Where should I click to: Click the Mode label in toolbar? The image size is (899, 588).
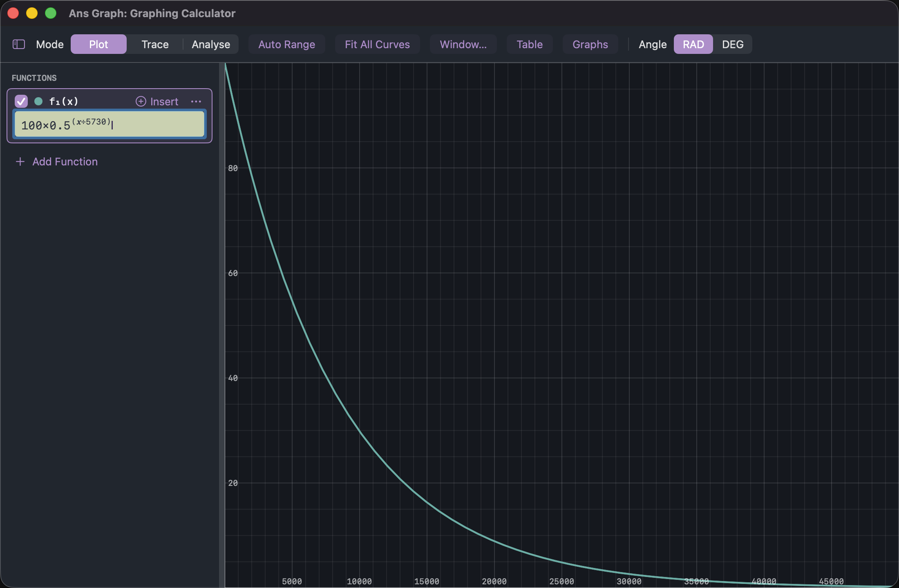coord(50,44)
